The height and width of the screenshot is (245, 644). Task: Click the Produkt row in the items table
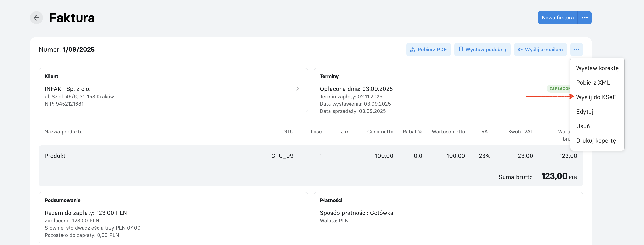(311, 156)
